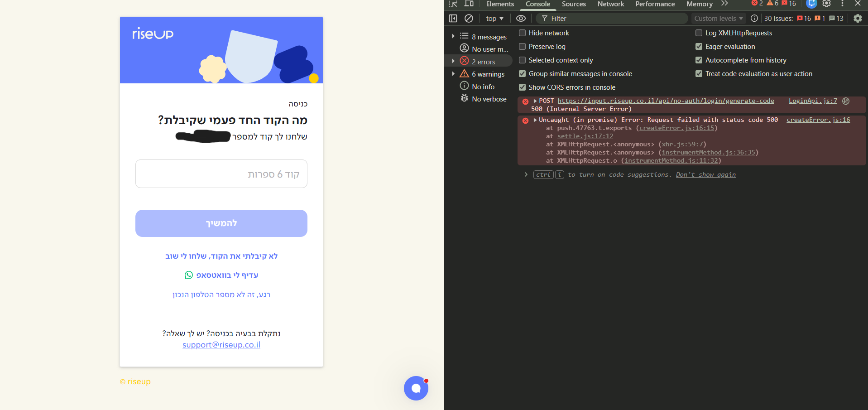Switch to the Elements tab
Screen dimensions: 868x410
coord(500,4)
